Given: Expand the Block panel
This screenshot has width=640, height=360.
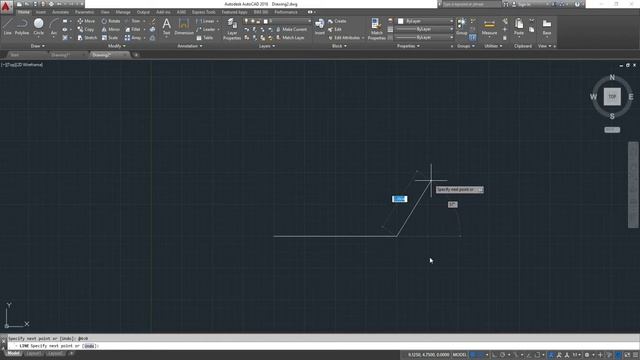Looking at the screenshot, I should 339,46.
